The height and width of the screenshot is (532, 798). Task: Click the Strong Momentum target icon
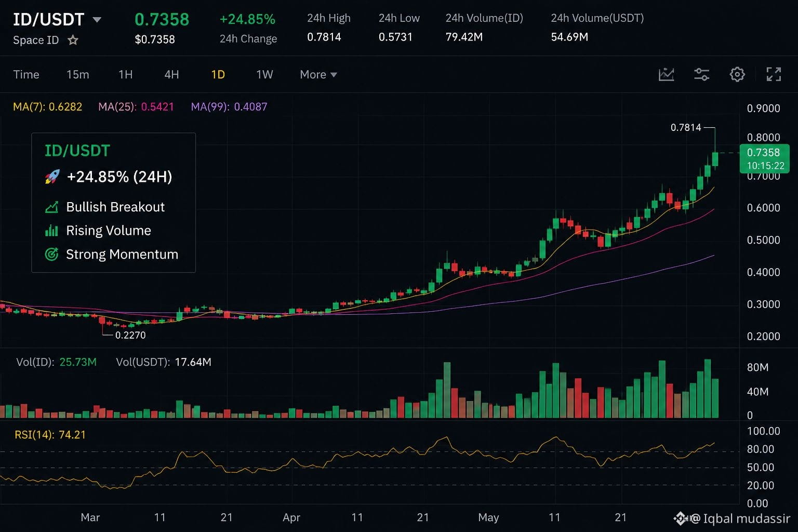coord(51,254)
